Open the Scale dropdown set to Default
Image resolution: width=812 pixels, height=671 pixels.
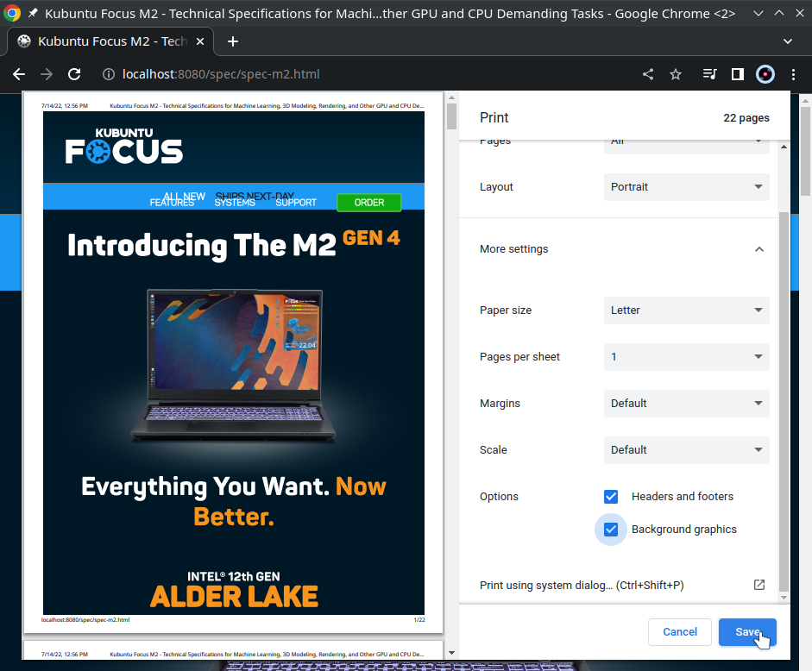coord(687,450)
